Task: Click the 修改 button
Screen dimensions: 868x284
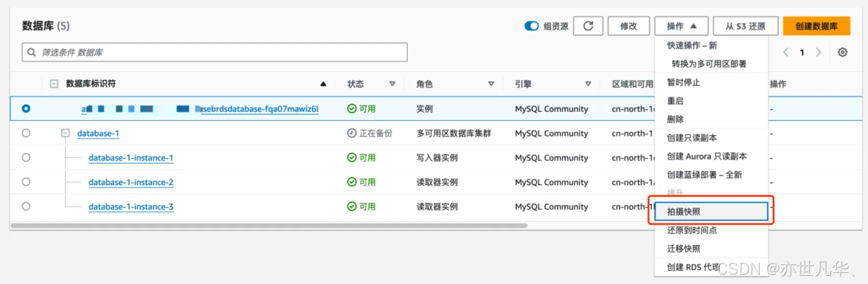Action: tap(629, 26)
